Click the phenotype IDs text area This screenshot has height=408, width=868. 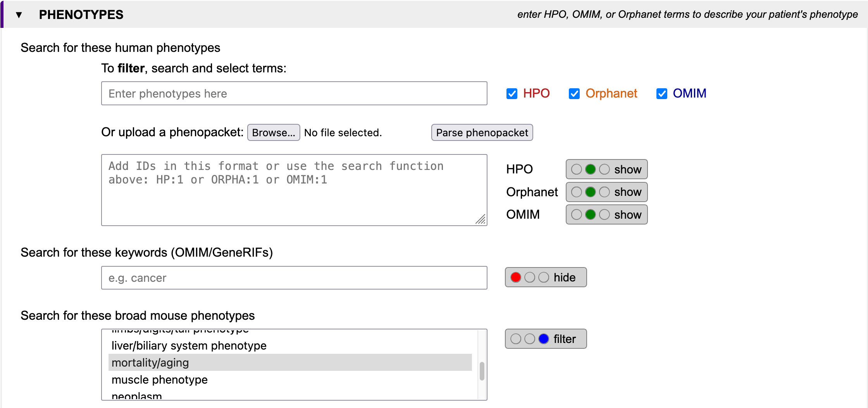(x=294, y=190)
